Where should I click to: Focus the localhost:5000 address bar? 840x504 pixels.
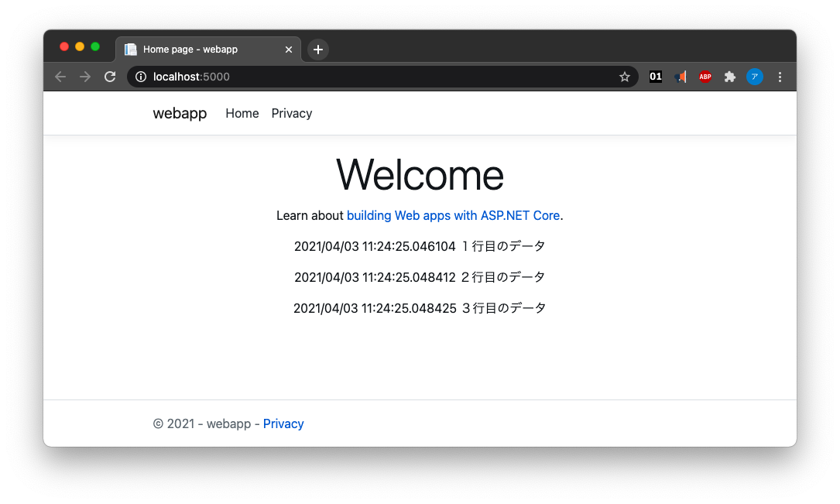point(382,77)
